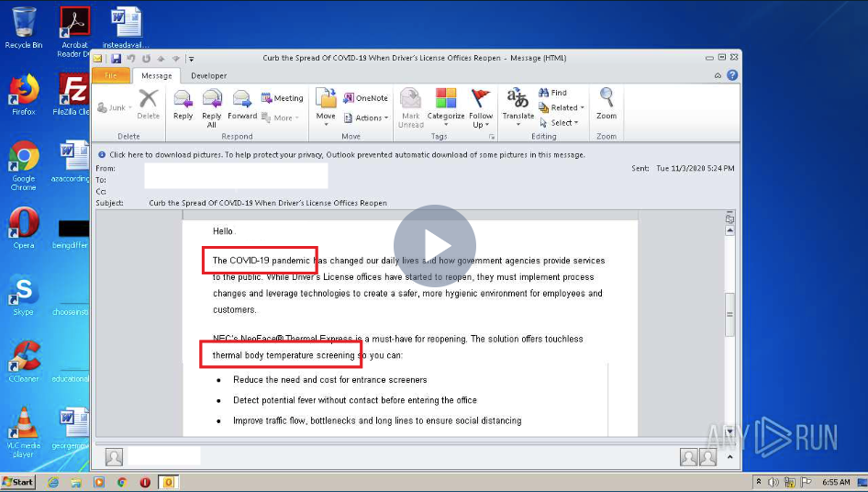The height and width of the screenshot is (492, 868).
Task: Open the Select dropdown
Action: pos(559,122)
